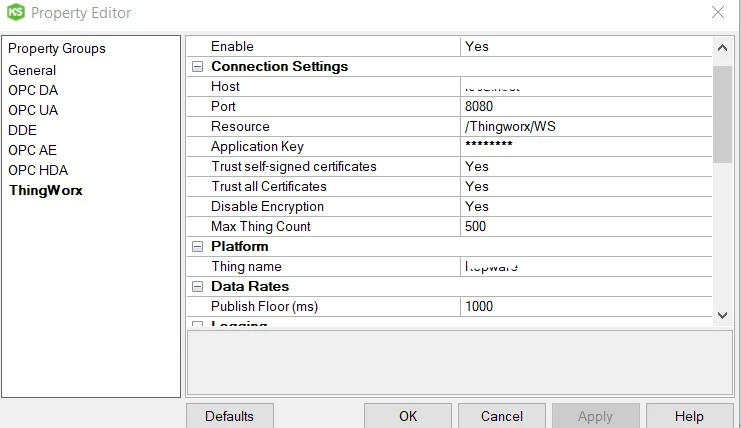Click the Connection Settings header text
The image size is (741, 428).
pyautogui.click(x=279, y=67)
